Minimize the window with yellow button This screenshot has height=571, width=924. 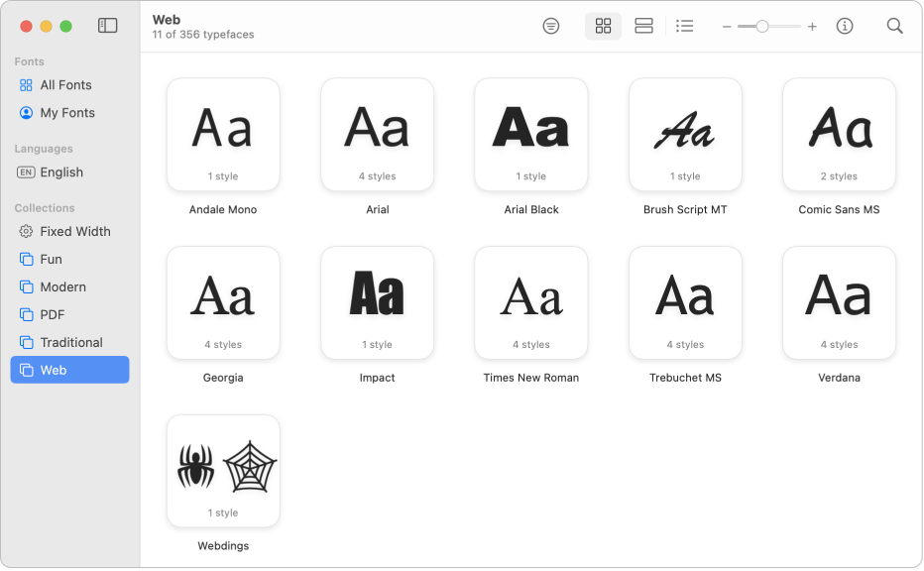pos(46,26)
